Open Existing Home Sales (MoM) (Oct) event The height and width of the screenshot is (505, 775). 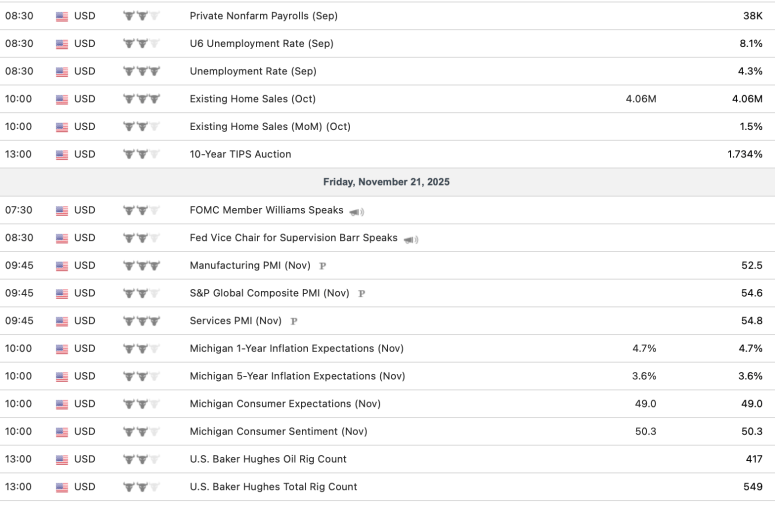(x=270, y=127)
